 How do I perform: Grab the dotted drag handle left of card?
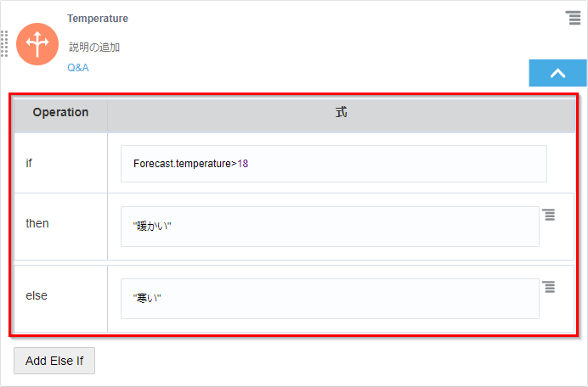click(4, 43)
